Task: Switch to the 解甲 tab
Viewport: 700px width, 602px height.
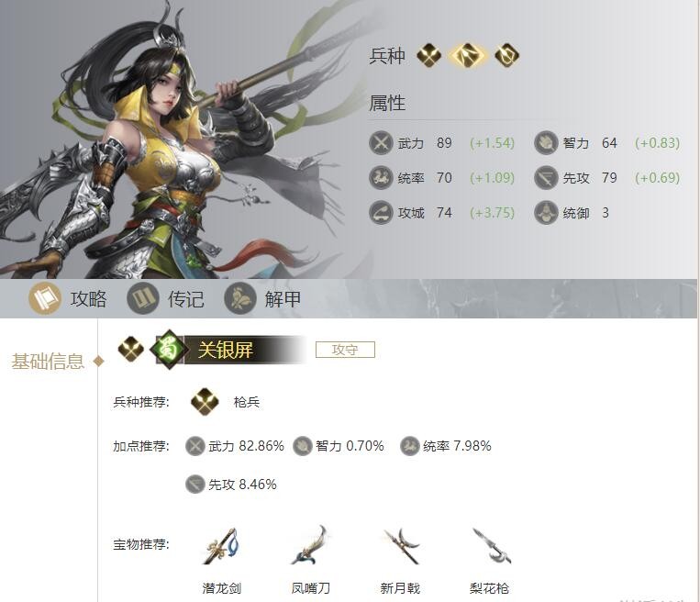Action: (x=263, y=298)
